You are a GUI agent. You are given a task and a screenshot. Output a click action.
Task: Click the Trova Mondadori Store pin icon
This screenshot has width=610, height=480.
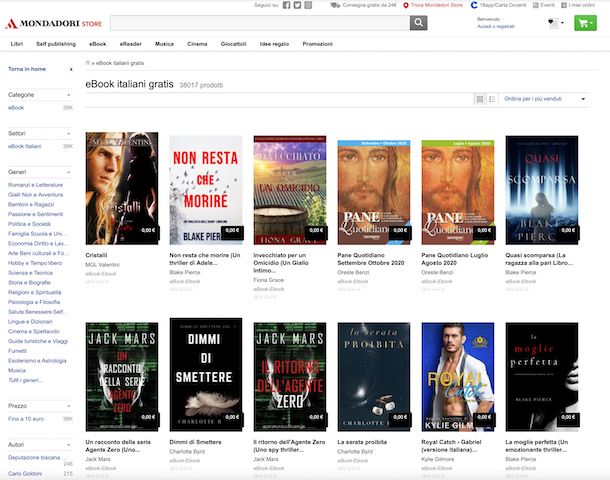pos(406,5)
